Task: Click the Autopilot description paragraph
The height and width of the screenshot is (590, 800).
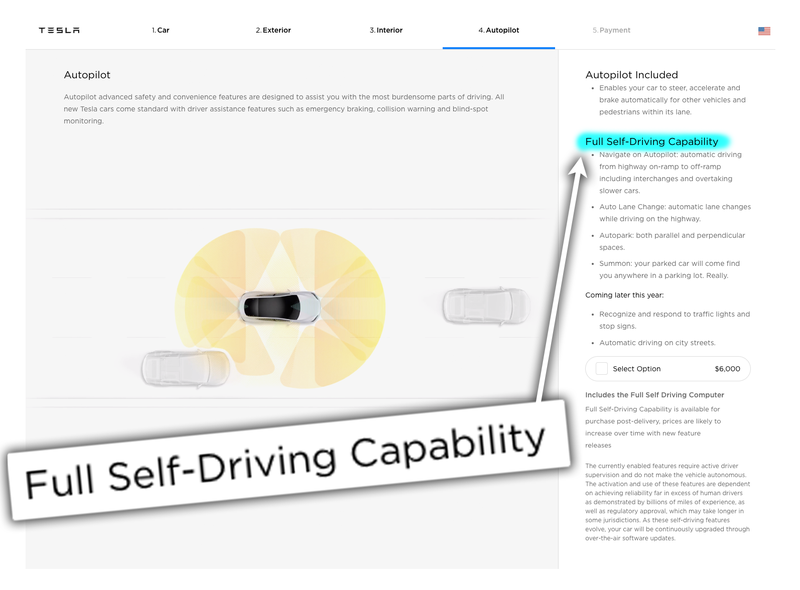Action: [284, 109]
